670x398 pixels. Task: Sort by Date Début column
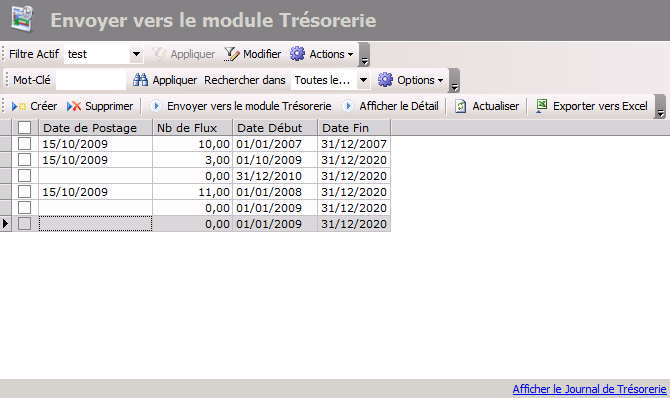pos(275,128)
